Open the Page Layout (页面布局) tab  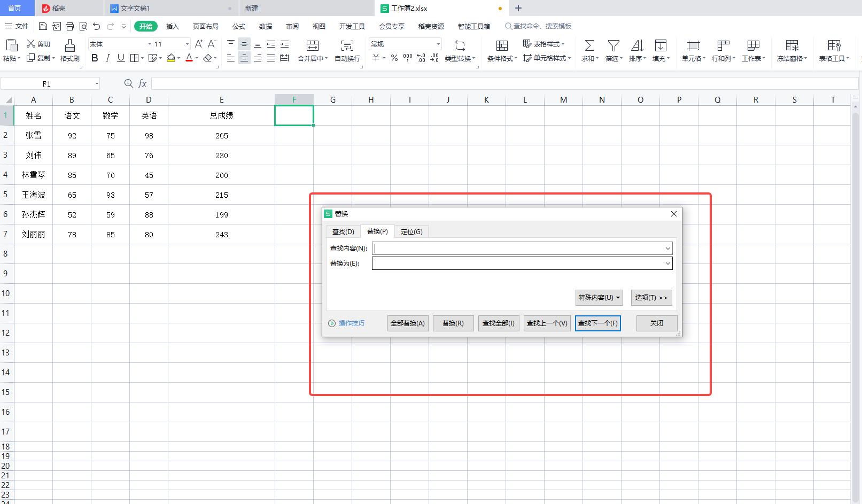[x=206, y=26]
